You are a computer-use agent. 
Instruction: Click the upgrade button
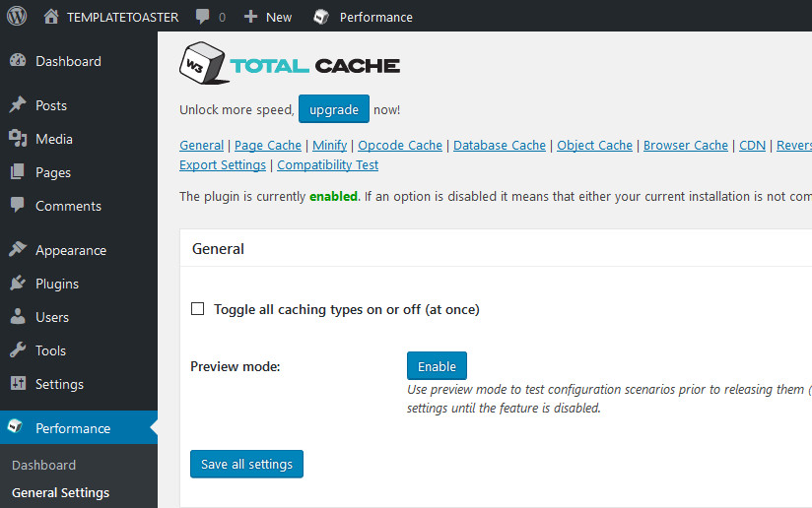[334, 109]
